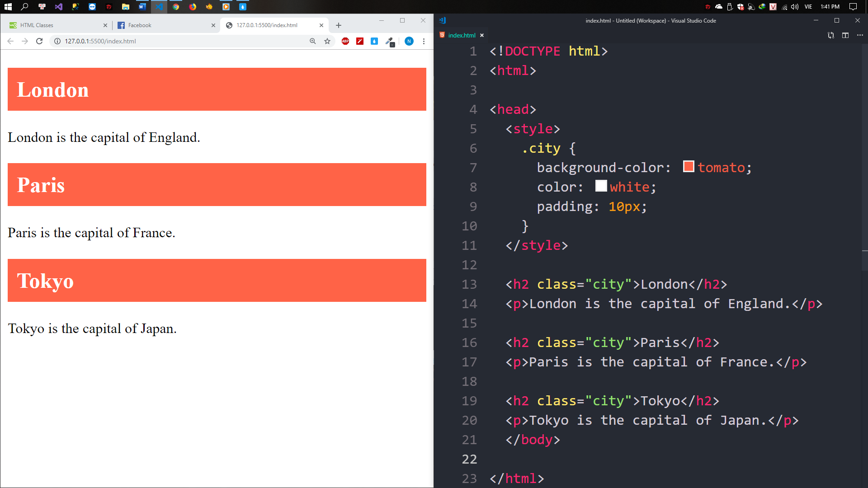Screen dimensions: 868x488
Task: Click the eyedropper color picker extension icon
Action: tap(389, 41)
